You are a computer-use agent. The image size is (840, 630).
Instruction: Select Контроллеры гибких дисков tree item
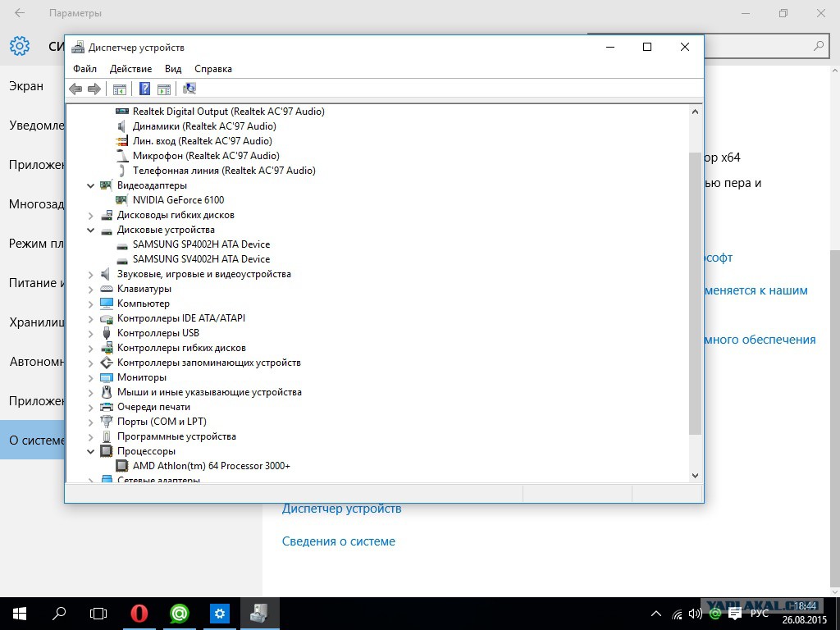(181, 348)
